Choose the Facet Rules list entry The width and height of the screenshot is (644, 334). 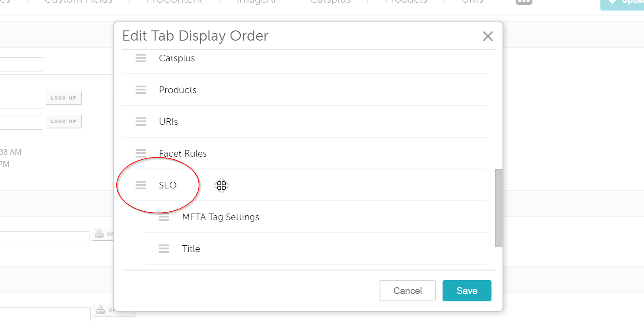(x=183, y=154)
